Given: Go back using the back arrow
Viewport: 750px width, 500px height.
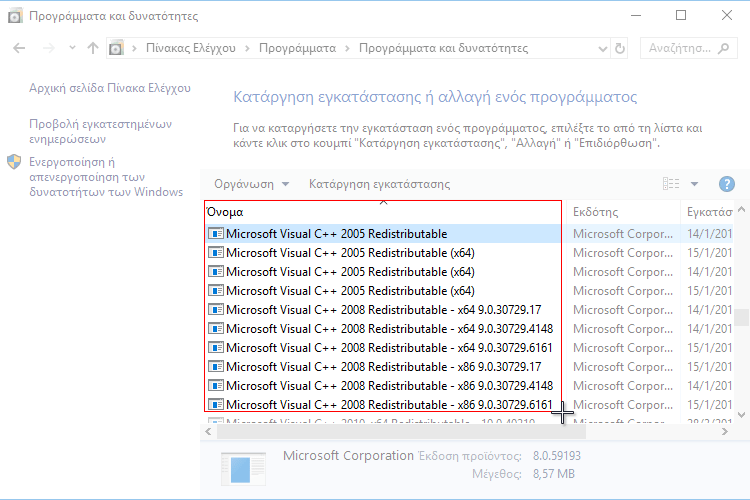Looking at the screenshot, I should (19, 48).
